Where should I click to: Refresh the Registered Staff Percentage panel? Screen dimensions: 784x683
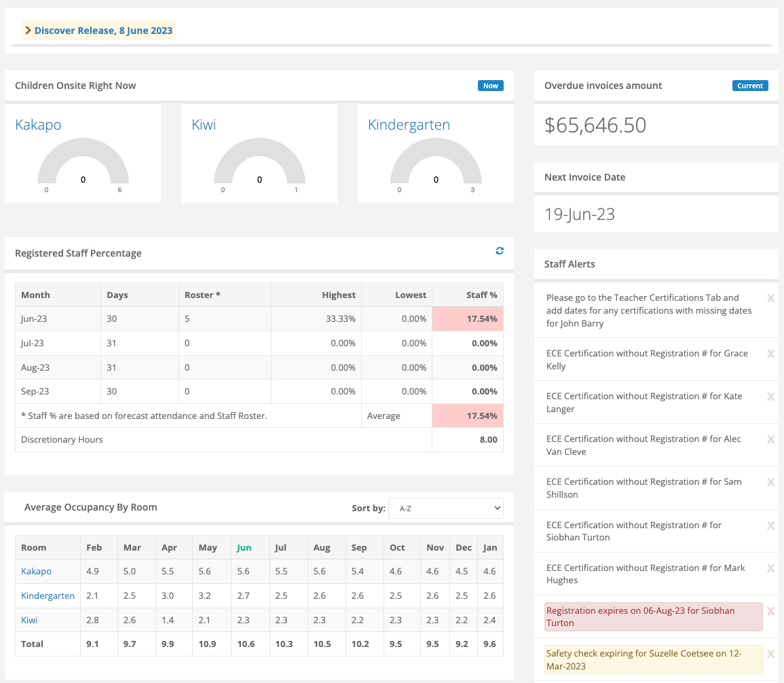[x=500, y=251]
